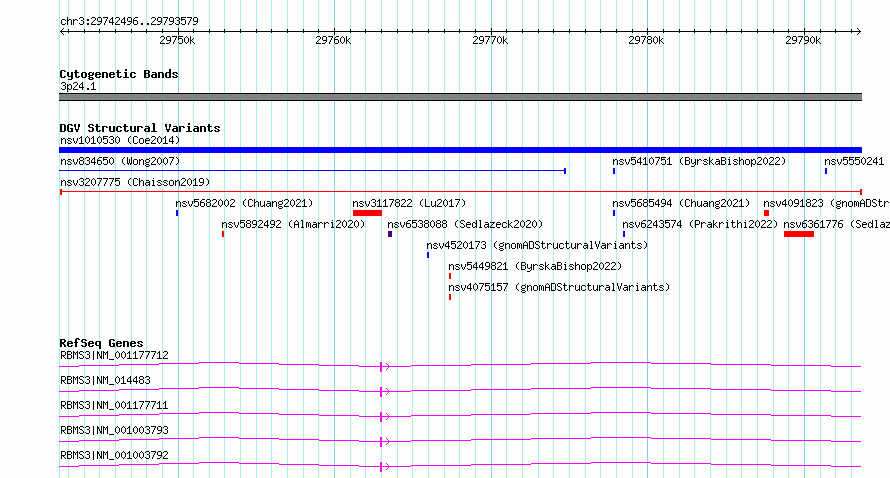Click the nsv5410751 (ByrskaBishop2022) label
Screen dimensions: 890x478
click(699, 161)
